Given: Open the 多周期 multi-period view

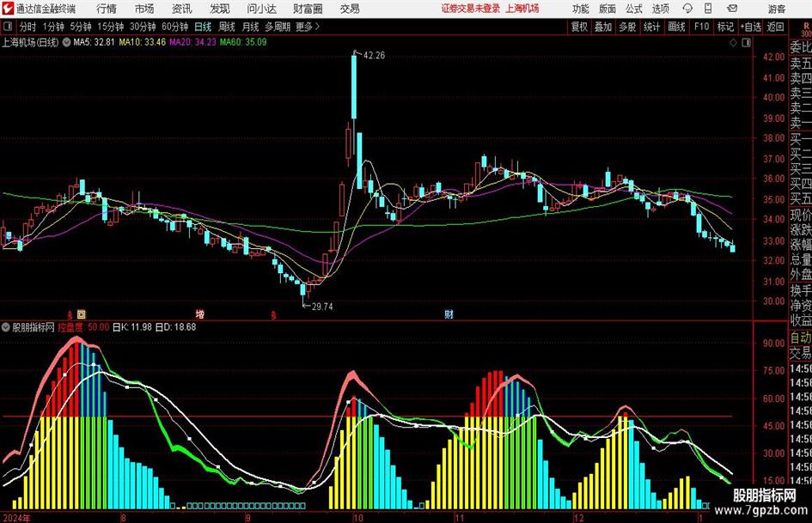Looking at the screenshot, I should (x=277, y=27).
